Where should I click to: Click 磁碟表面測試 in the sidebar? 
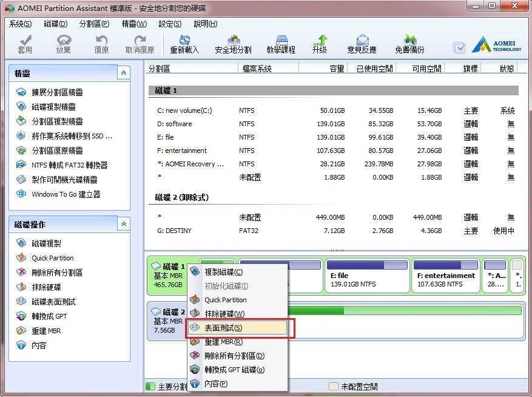tap(46, 302)
